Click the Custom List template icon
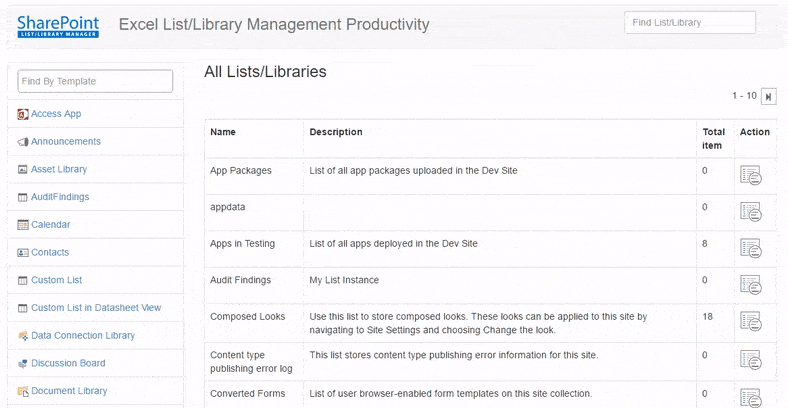The image size is (788, 408). 23,280
